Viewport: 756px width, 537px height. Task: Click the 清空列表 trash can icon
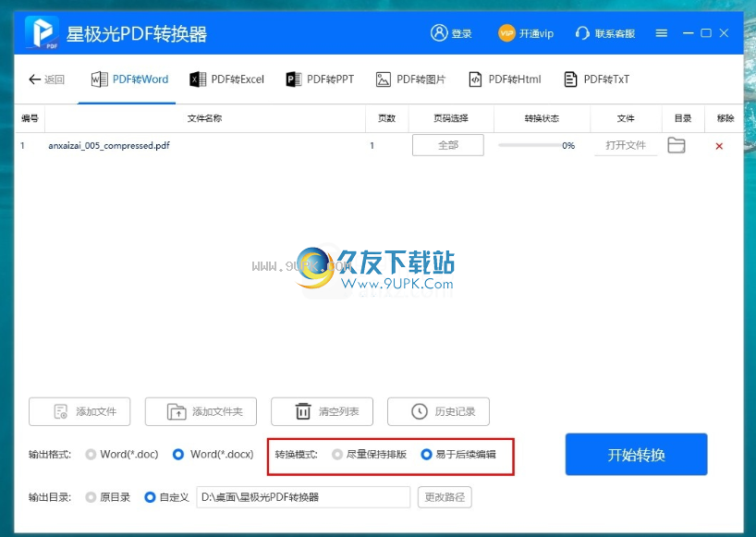click(303, 411)
